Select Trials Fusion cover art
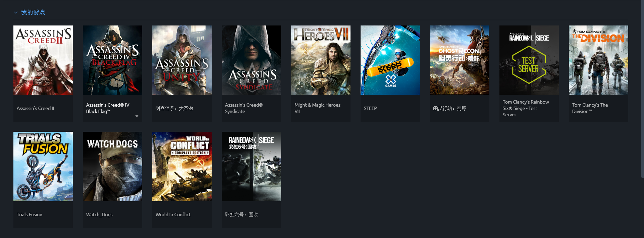 pos(43,166)
